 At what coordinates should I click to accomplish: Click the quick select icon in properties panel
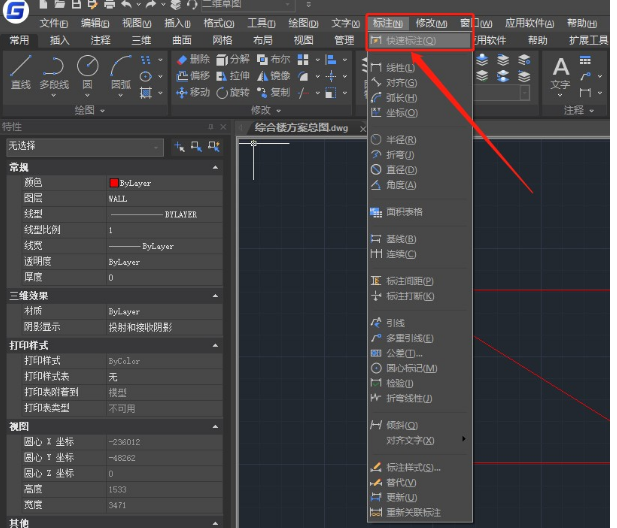point(214,146)
